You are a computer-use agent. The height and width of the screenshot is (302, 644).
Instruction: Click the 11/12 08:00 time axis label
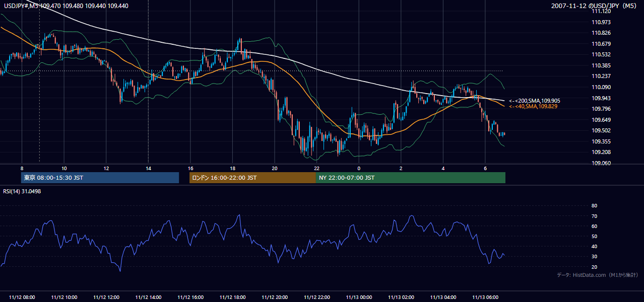[22, 297]
